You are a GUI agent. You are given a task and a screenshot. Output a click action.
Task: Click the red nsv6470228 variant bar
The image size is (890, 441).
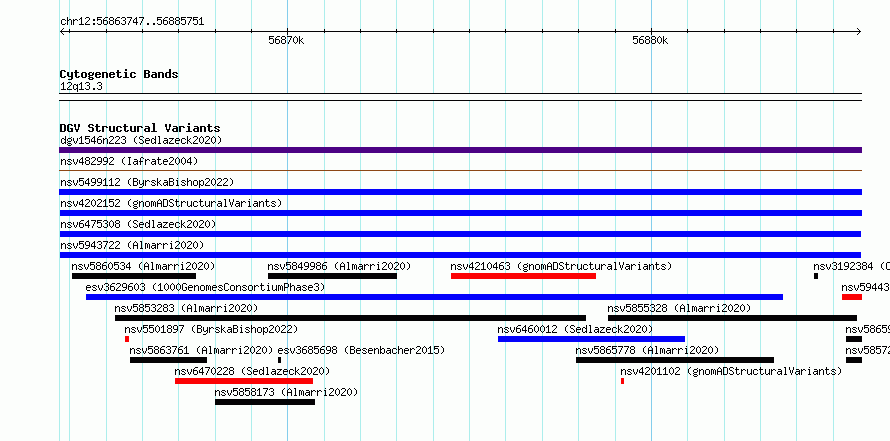[244, 381]
